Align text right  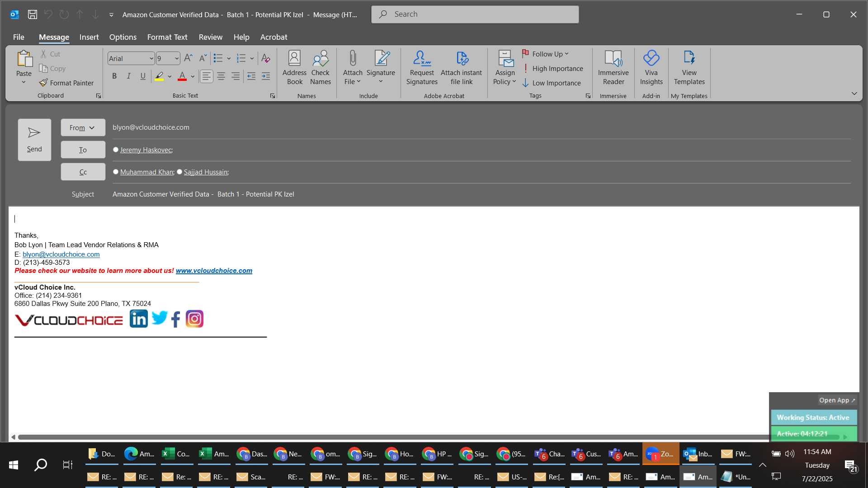(236, 76)
